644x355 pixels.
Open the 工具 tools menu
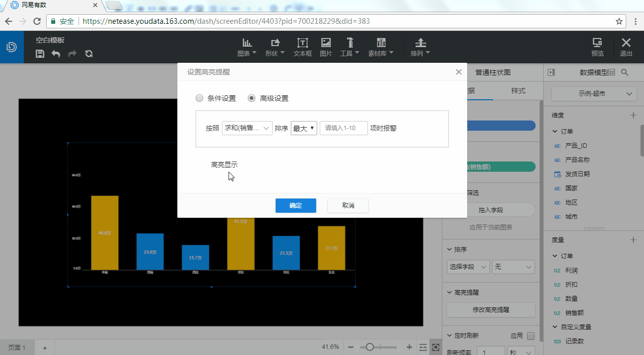tap(350, 47)
